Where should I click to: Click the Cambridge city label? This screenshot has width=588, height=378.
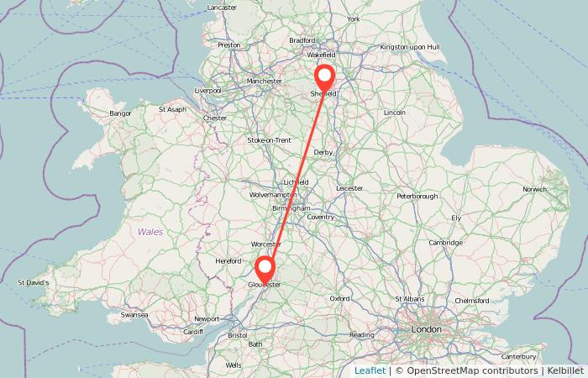pos(446,243)
